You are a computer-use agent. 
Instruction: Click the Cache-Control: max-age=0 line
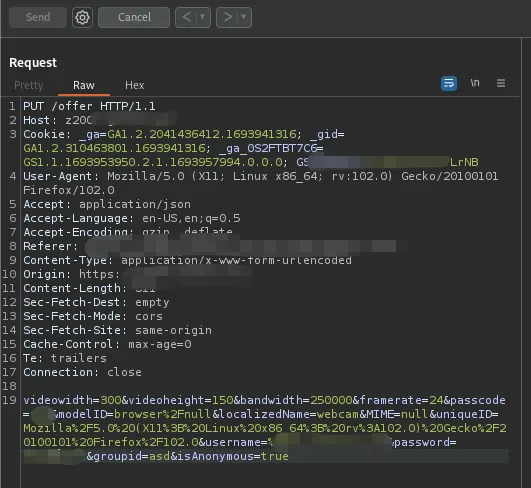pos(107,344)
